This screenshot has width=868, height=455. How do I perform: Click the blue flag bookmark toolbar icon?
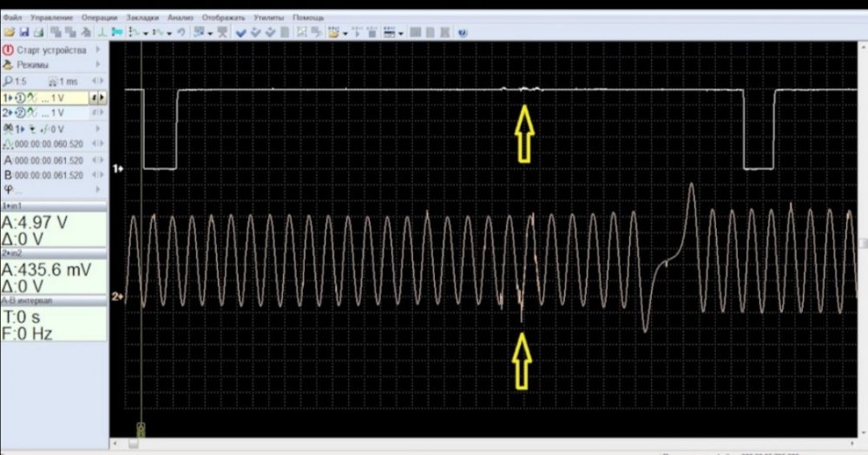(117, 33)
